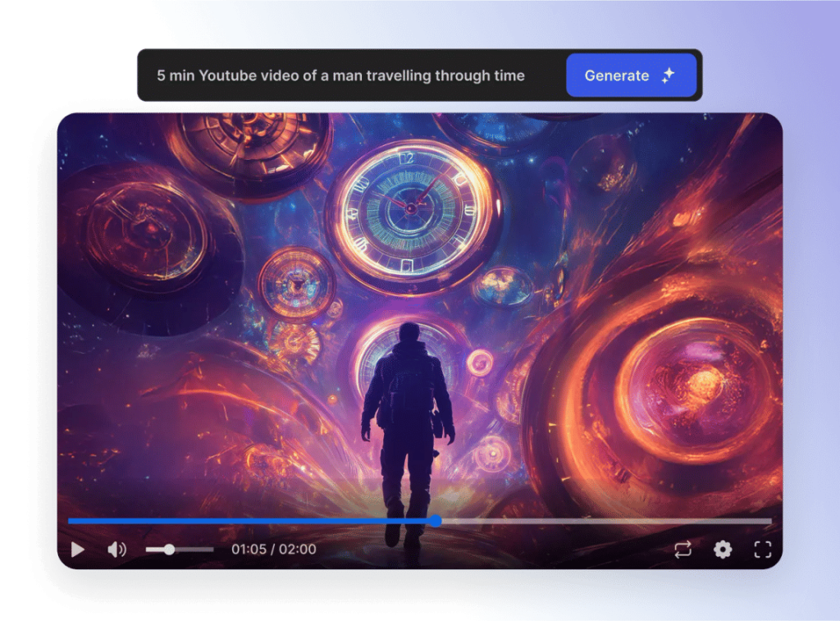840x621 pixels.
Task: Click the triangular play control
Action: [x=79, y=550]
